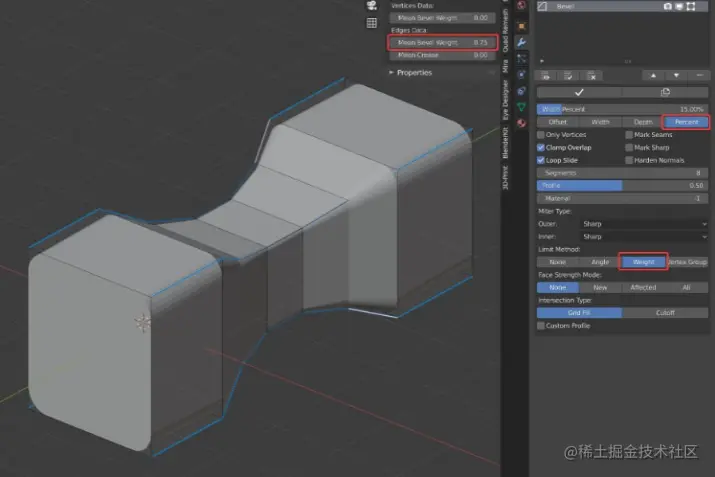Select Width width method
The height and width of the screenshot is (477, 715).
point(600,122)
